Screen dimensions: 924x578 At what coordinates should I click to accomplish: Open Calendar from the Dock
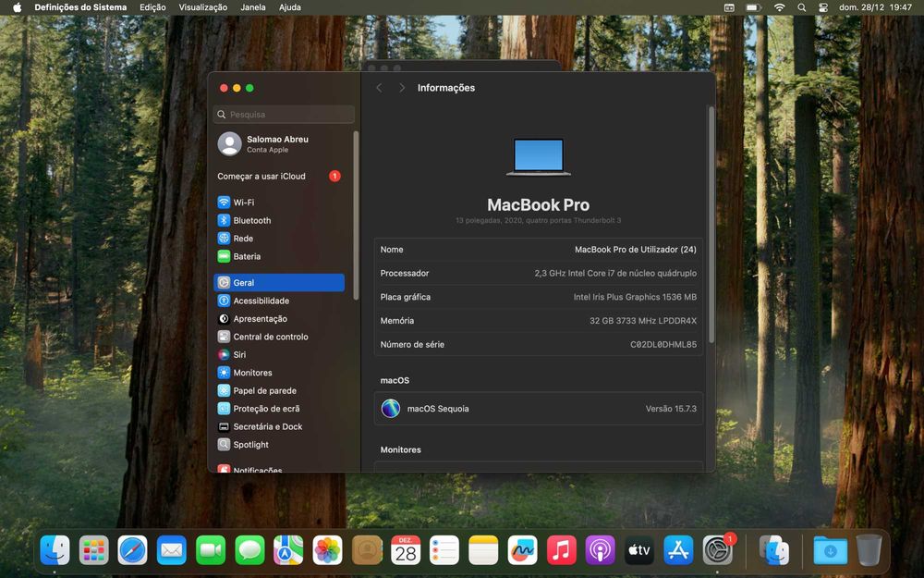(406, 551)
